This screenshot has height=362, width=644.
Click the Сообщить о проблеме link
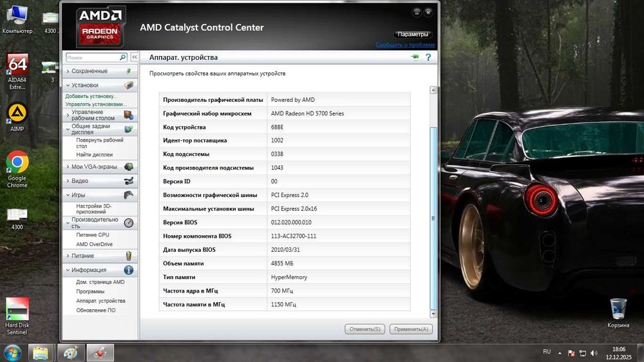click(405, 45)
